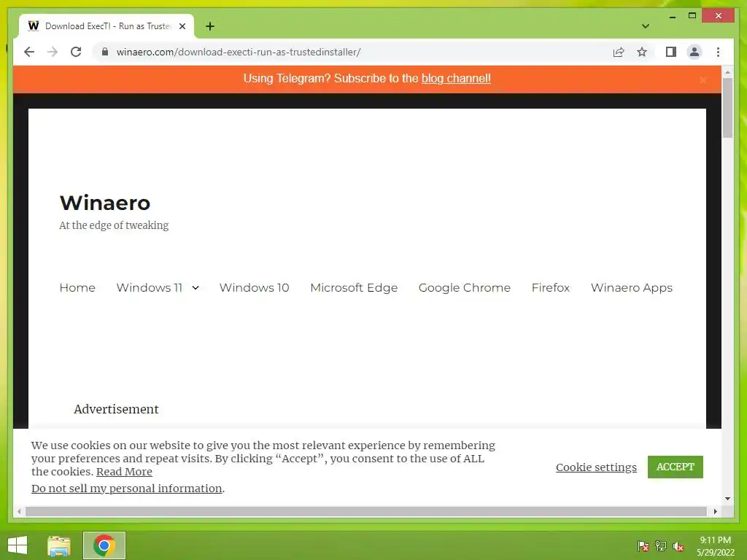This screenshot has width=747, height=560.
Task: Click the horizontal scrollbar thumb
Action: 366,511
